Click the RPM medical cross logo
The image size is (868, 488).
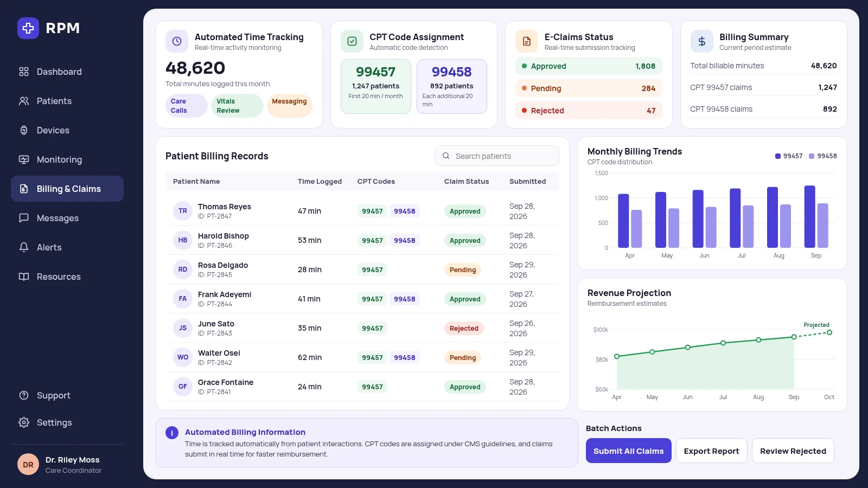click(28, 28)
